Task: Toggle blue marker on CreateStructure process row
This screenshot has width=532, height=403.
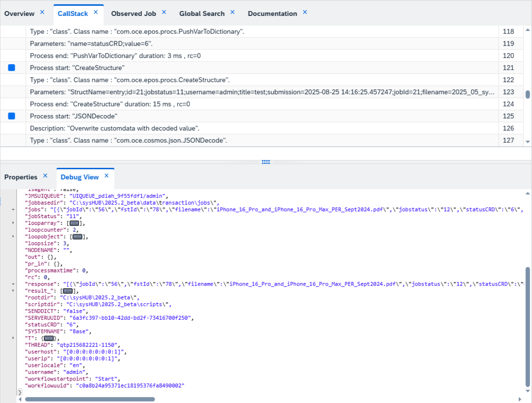Action: 12,68
